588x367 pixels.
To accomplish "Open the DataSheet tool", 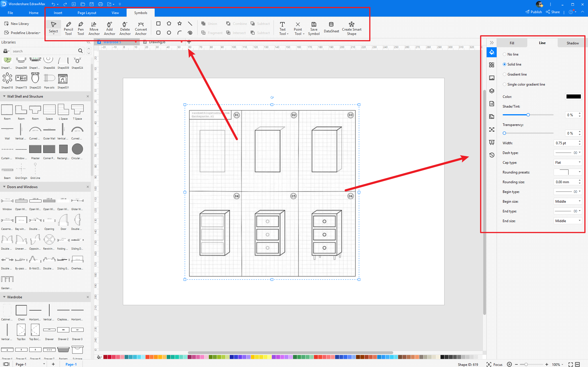I will [331, 28].
